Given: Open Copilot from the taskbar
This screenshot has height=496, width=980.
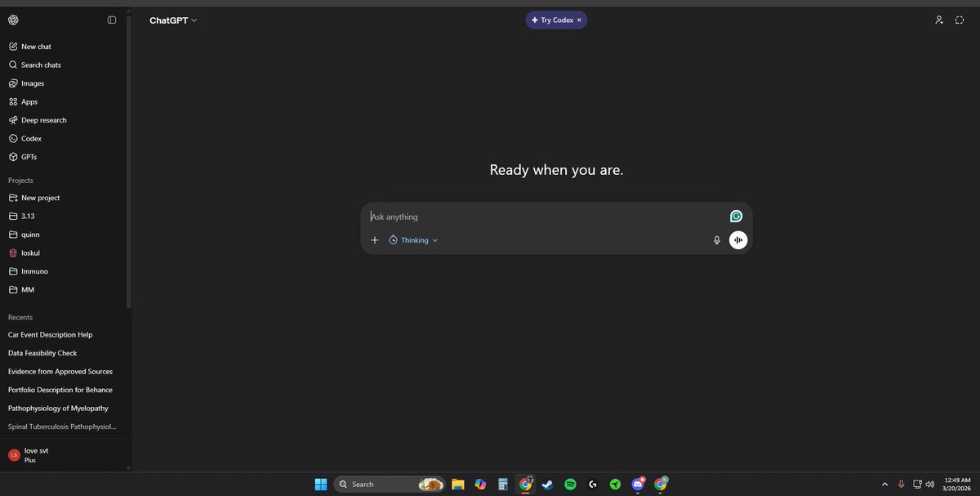Looking at the screenshot, I should pos(480,484).
